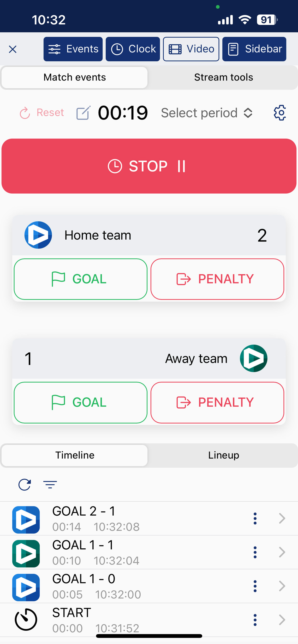This screenshot has height=644, width=298.
Task: Switch to the Lineup tab
Action: point(223,455)
